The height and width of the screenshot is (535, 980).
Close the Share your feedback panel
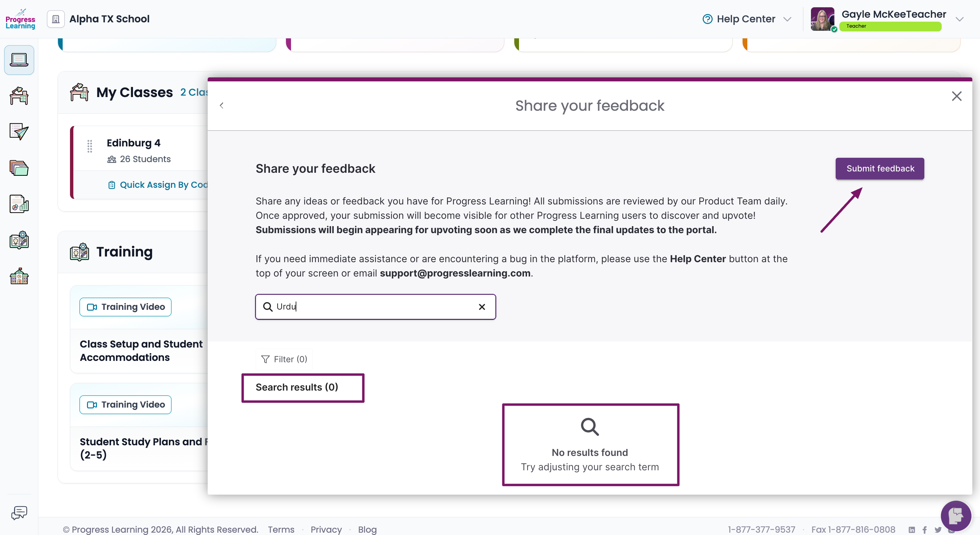[x=956, y=96]
